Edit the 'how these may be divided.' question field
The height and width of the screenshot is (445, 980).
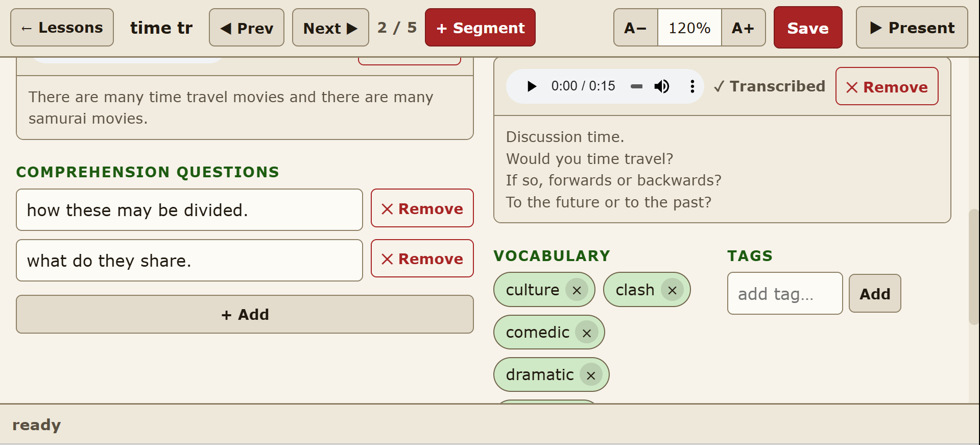189,210
